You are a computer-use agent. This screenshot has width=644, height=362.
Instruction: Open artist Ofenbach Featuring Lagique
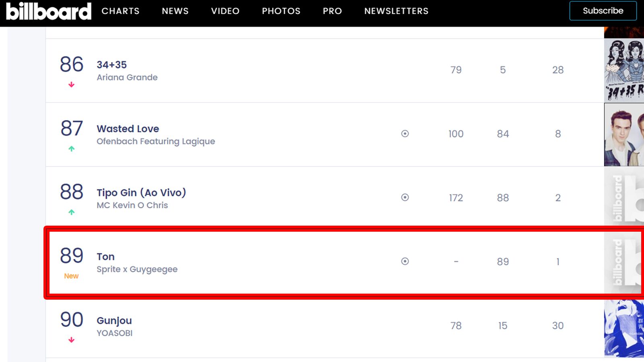point(156,142)
